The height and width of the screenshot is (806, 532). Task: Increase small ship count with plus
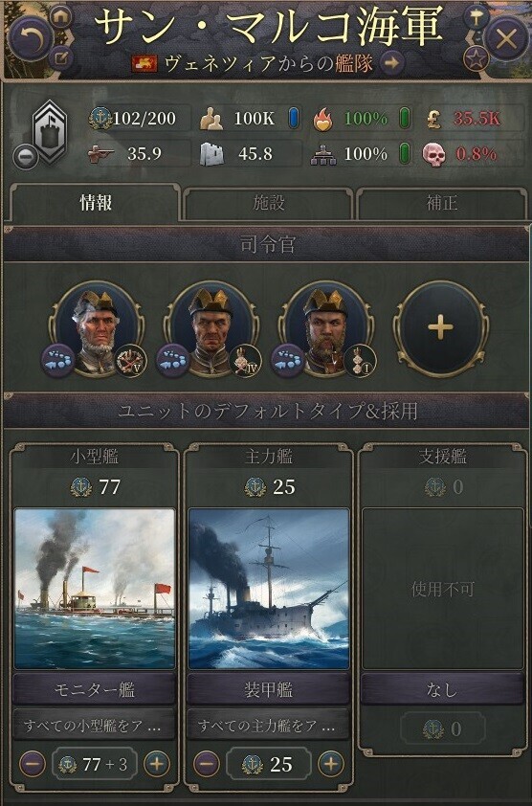(x=157, y=764)
